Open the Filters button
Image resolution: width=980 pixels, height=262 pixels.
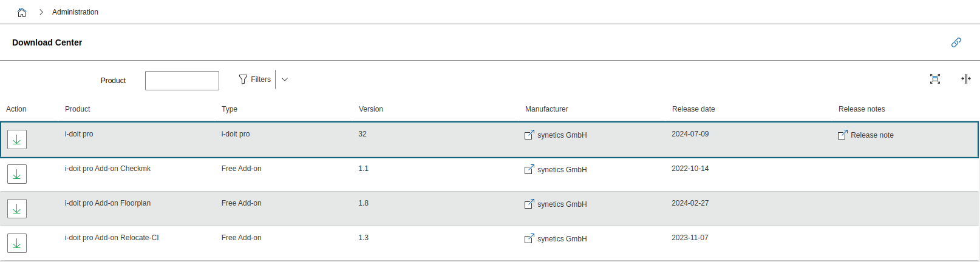click(255, 79)
